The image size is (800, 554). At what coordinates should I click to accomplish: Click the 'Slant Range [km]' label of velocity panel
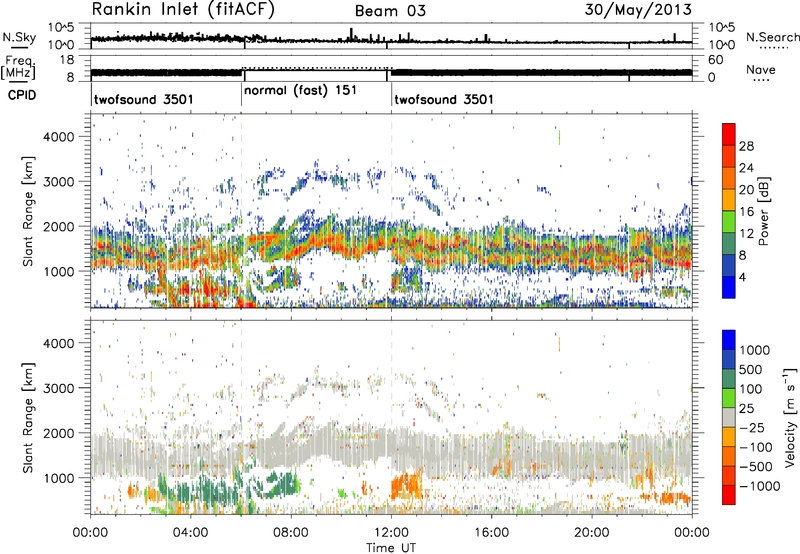(x=29, y=417)
